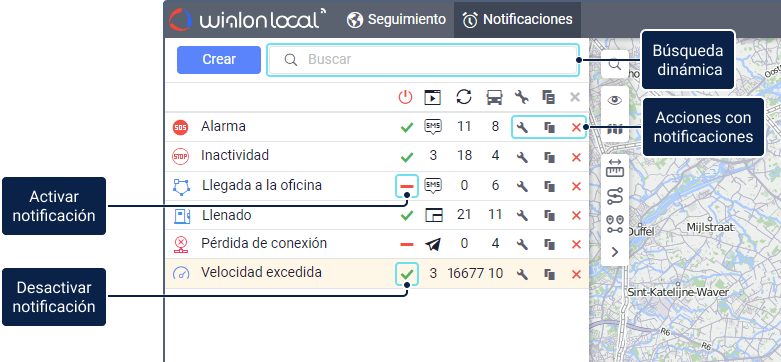This screenshot has height=362, width=781.
Task: Copy the Inactividad notification
Action: coord(549,157)
